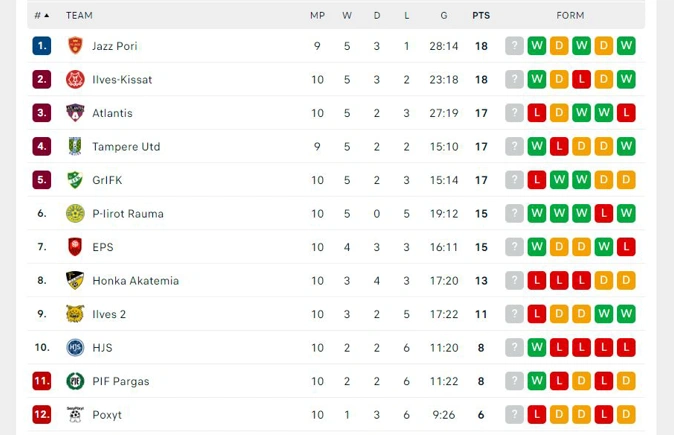Click Jazz Pori's upcoming match question mark box
Image resolution: width=674 pixels, height=435 pixels.
tap(514, 46)
